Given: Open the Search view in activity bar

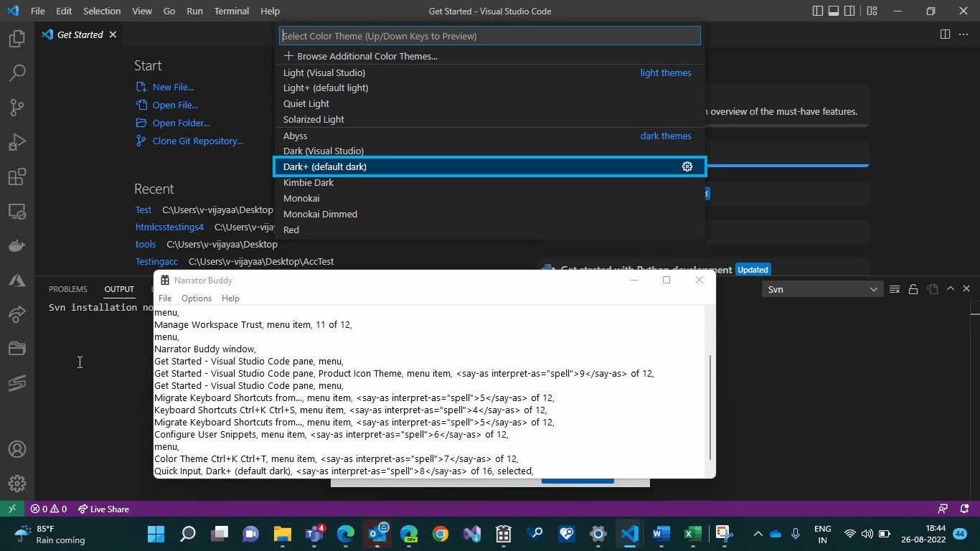Looking at the screenshot, I should [17, 72].
